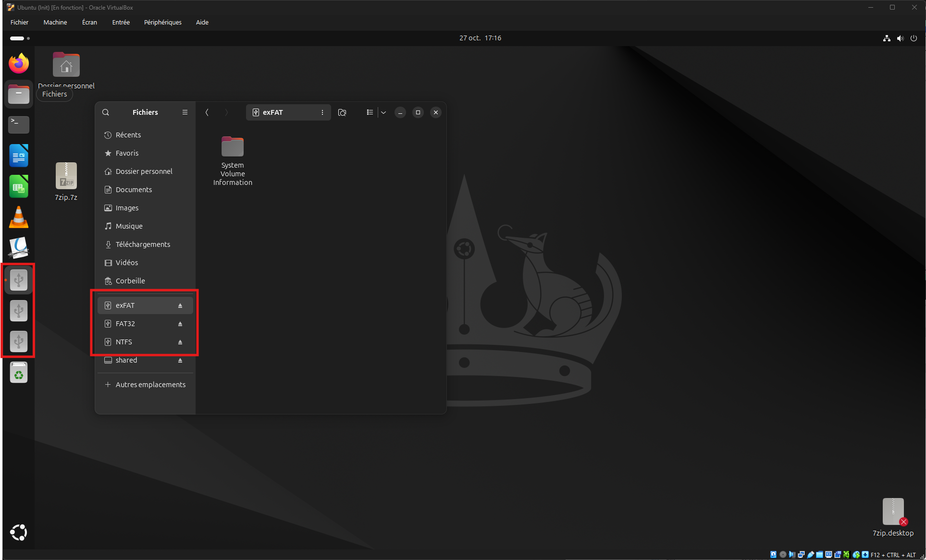Select Téléchargements in the sidebar

(143, 244)
